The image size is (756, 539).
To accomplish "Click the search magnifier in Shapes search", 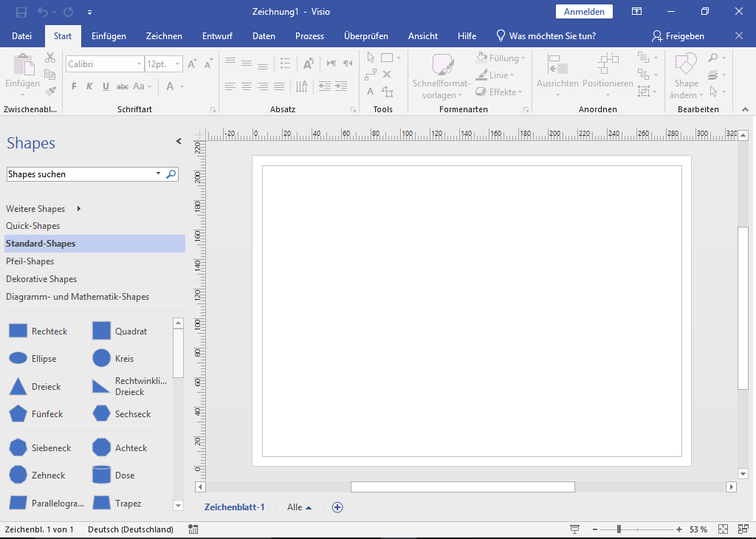I will (x=171, y=174).
